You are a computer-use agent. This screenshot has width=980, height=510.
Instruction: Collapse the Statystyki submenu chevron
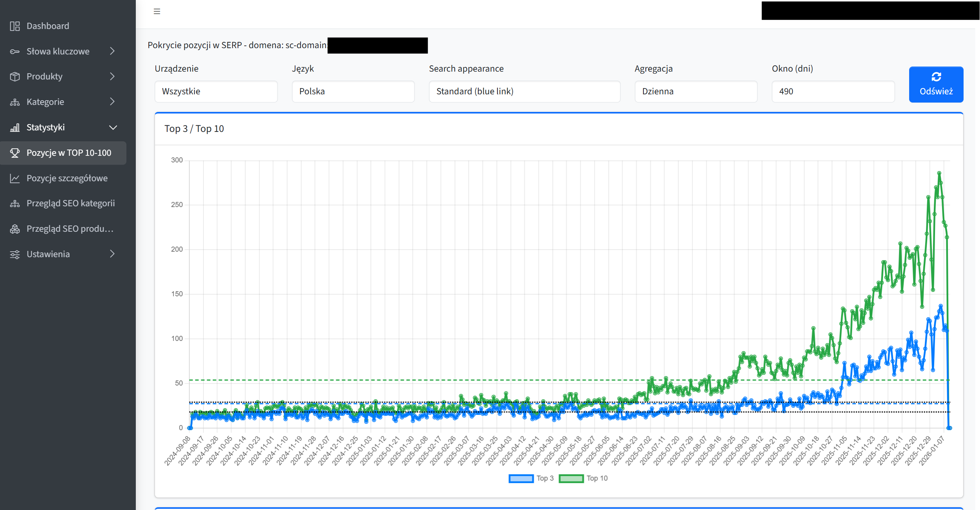click(x=113, y=128)
